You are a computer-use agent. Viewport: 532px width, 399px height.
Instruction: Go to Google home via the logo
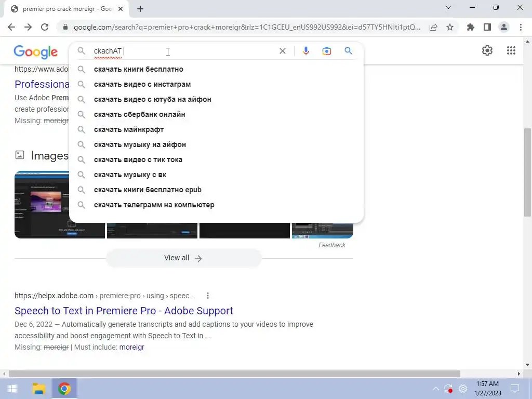(36, 52)
